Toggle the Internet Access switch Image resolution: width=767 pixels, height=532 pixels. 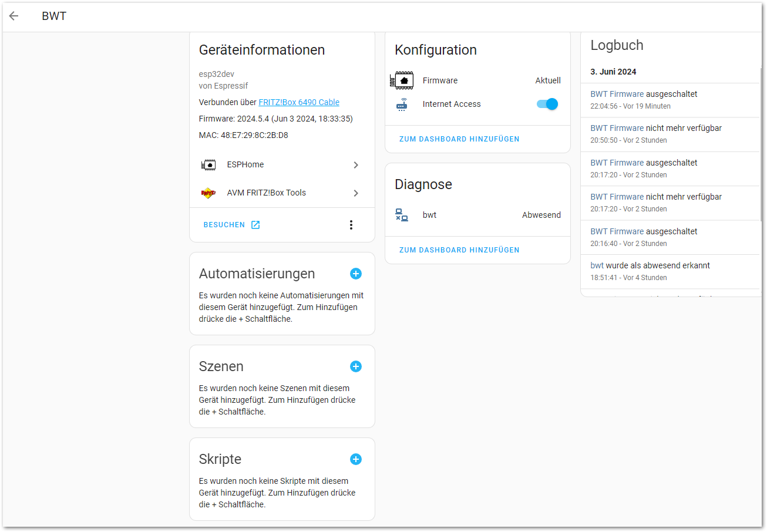547,104
